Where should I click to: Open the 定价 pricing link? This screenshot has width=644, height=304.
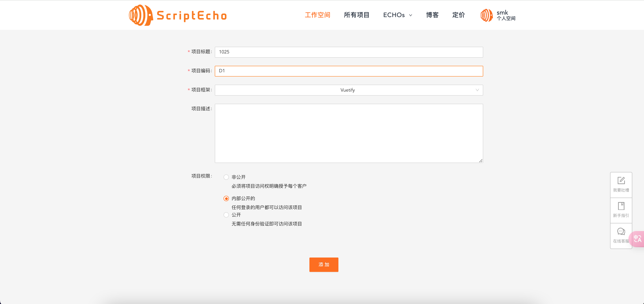coord(458,15)
